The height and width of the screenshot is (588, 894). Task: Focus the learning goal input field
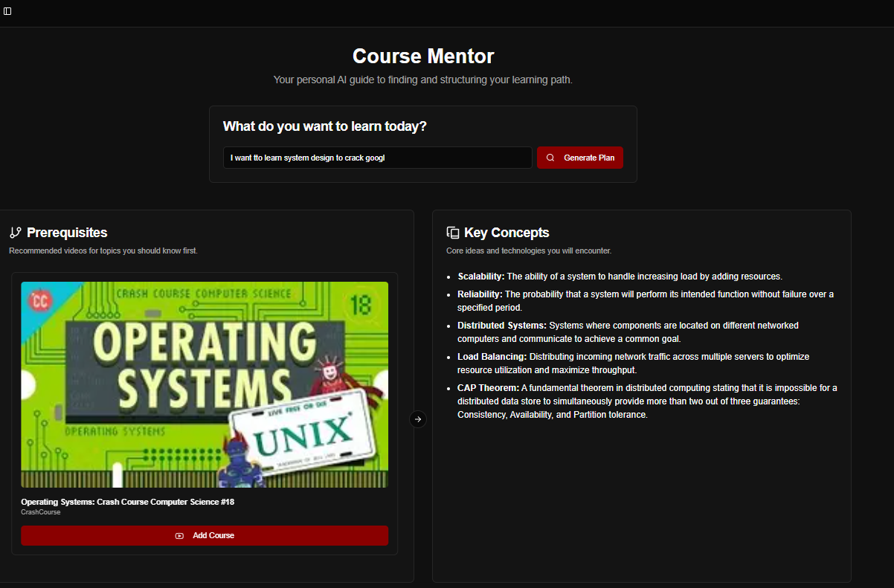[378, 158]
